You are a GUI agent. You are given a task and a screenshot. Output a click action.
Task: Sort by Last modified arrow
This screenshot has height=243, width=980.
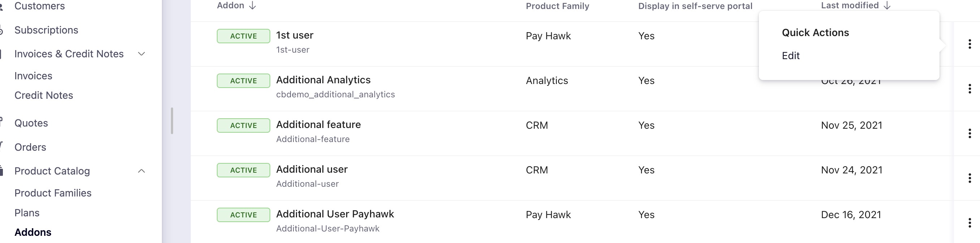[x=887, y=6]
